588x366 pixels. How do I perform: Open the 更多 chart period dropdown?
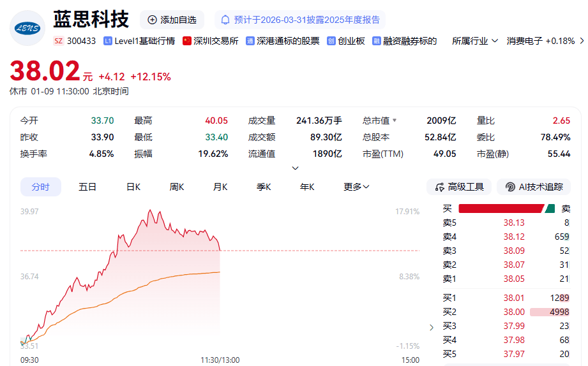(x=356, y=187)
